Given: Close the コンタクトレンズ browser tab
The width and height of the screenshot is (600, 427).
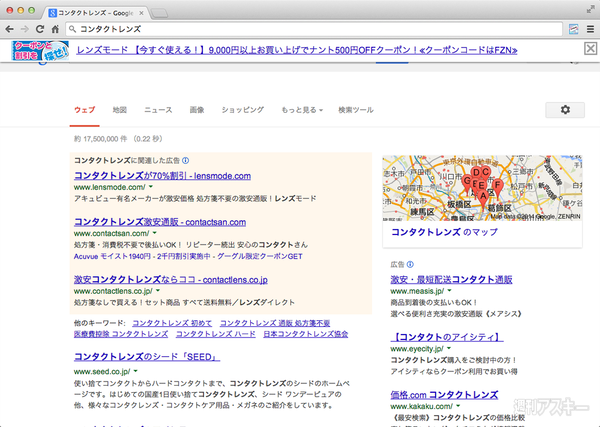Looking at the screenshot, I should point(141,13).
